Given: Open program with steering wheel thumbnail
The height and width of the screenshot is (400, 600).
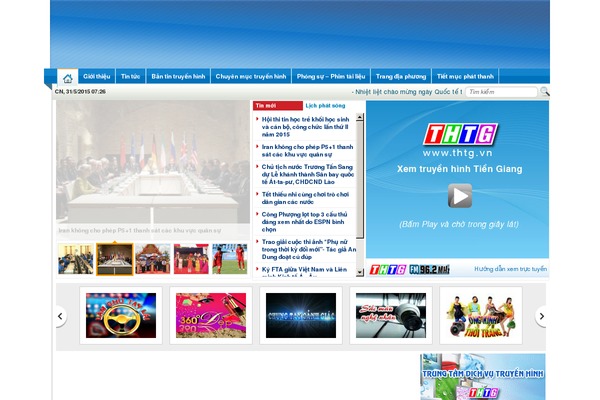Looking at the screenshot, I should [121, 315].
